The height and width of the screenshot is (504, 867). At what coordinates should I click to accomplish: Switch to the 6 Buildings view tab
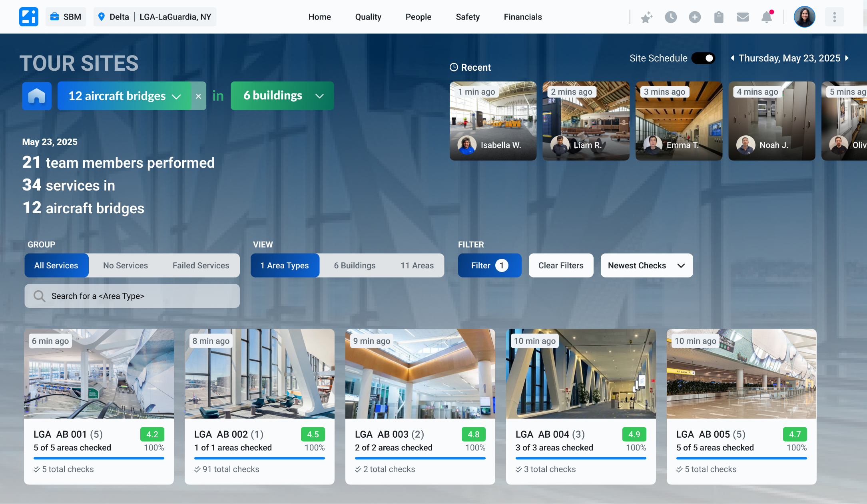click(x=355, y=266)
